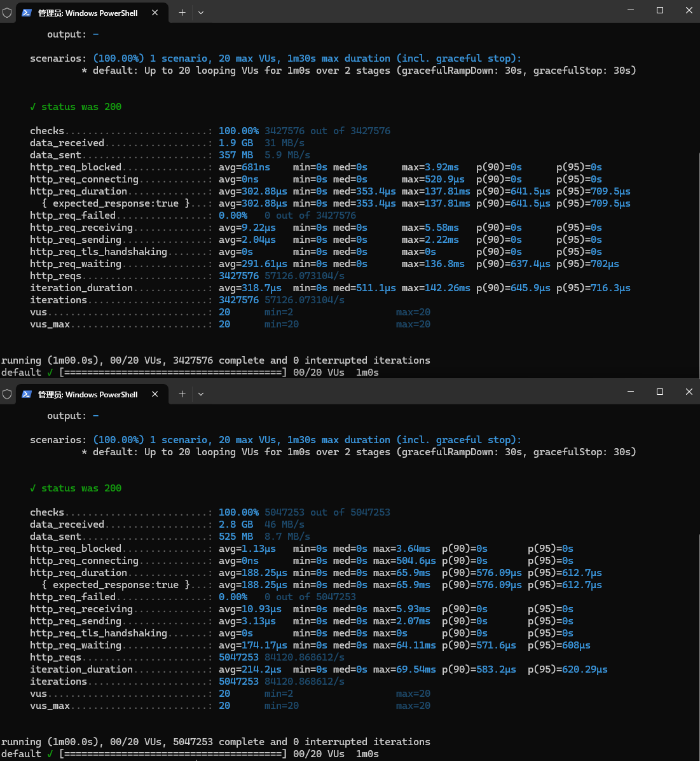The image size is (700, 761).
Task: Click the 'status was 200' line in top terminal
Action: [75, 106]
